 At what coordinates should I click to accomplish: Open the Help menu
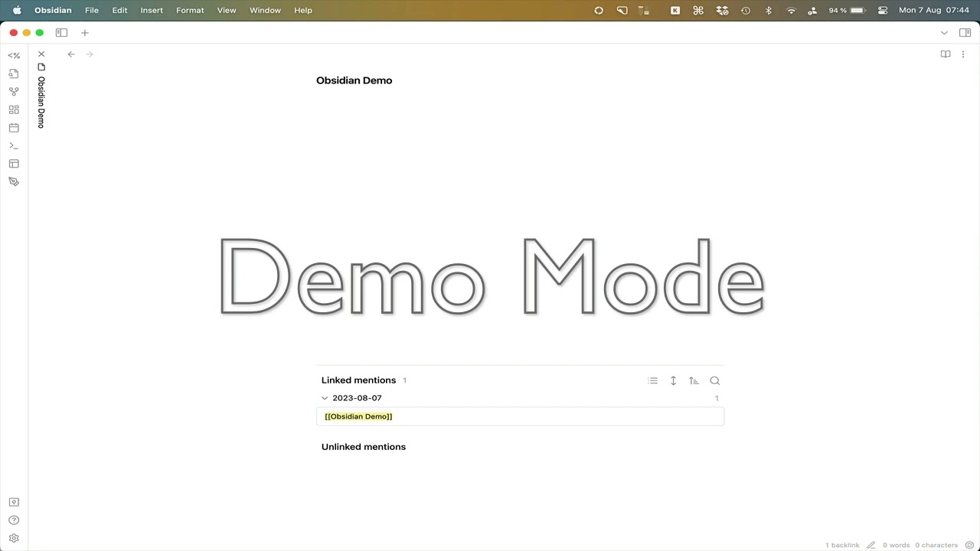(303, 10)
